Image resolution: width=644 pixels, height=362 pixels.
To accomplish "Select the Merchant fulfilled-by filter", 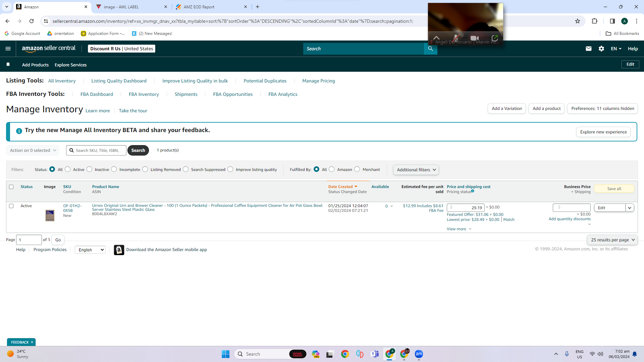I will tap(357, 169).
